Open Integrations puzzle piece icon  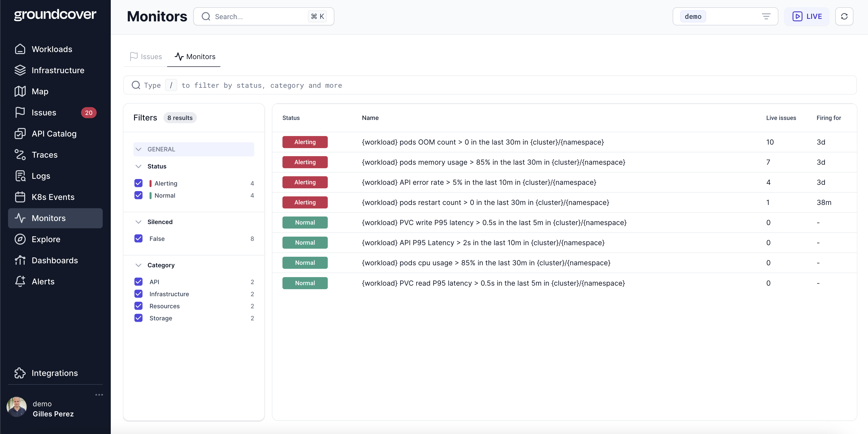coord(20,373)
